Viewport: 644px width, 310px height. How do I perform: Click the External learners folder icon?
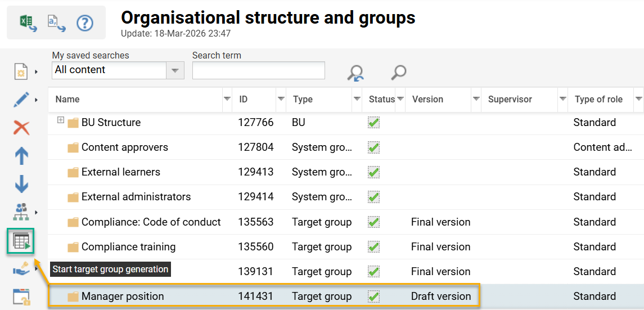(x=73, y=172)
